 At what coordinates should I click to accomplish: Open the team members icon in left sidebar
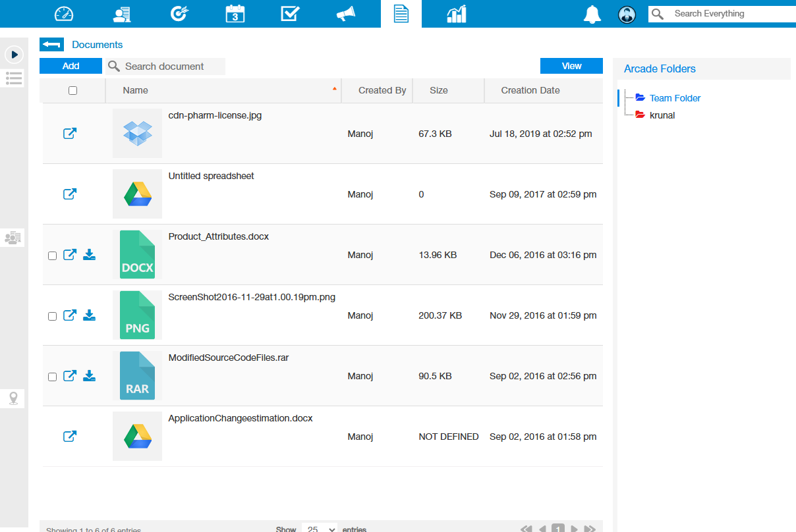click(x=13, y=238)
